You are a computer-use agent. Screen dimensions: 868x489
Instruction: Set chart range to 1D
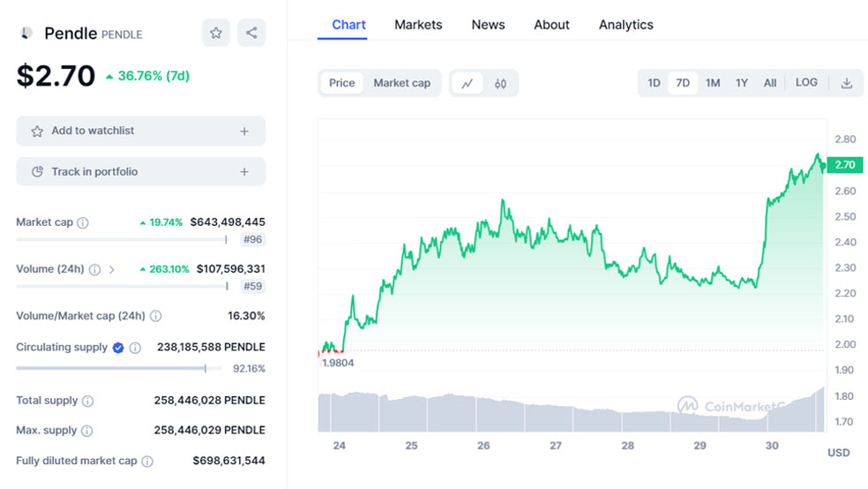pyautogui.click(x=654, y=83)
